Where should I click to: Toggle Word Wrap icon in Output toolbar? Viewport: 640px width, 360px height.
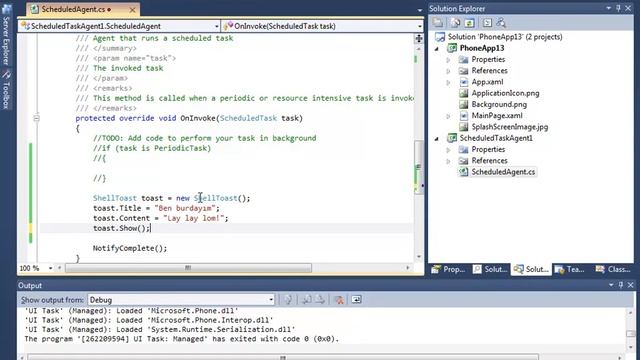coord(356,300)
